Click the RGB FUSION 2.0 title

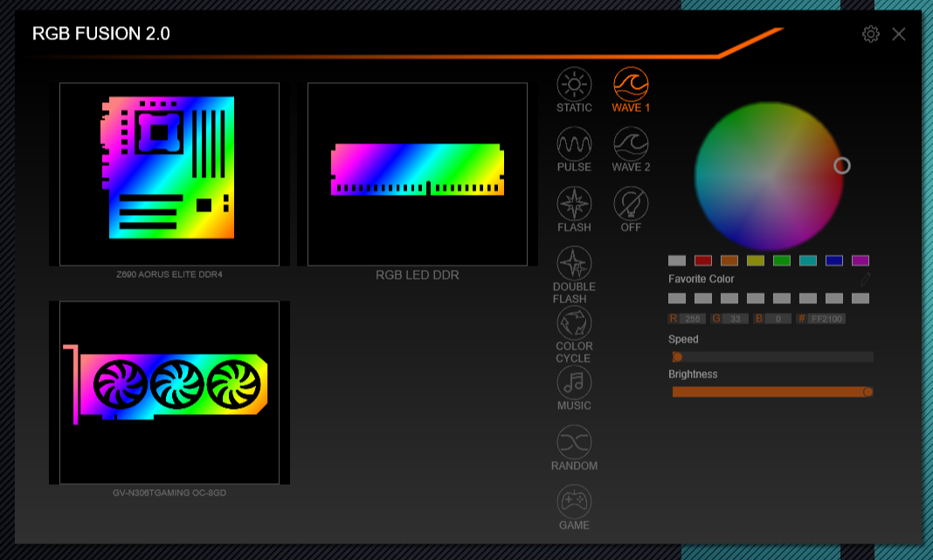(101, 34)
